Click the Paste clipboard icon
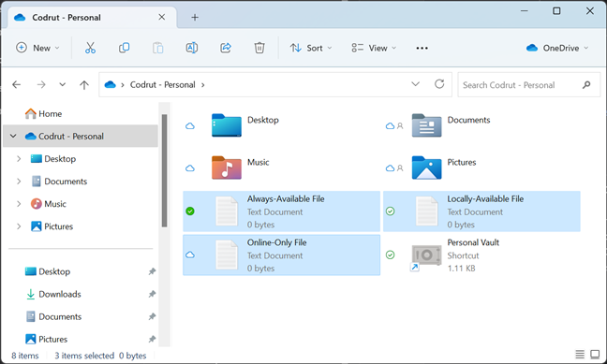Screen dimensions: 607x364 [157, 48]
